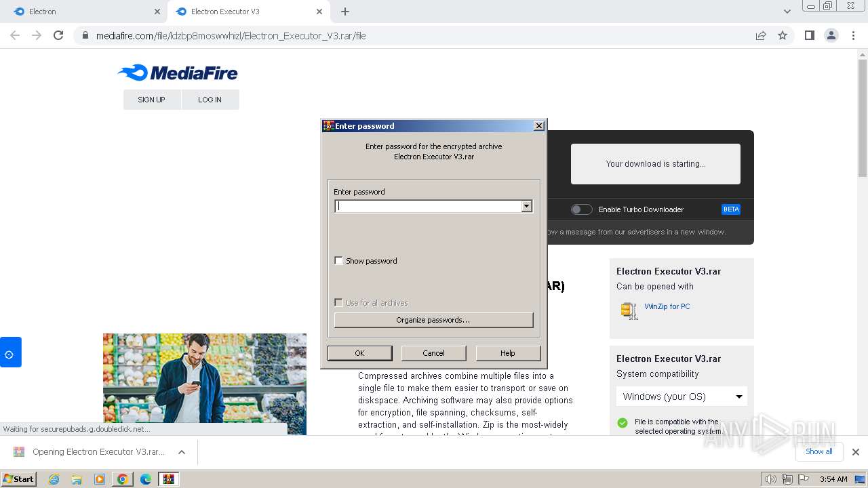Click the network icon in system tray
868x488 pixels.
(x=787, y=479)
